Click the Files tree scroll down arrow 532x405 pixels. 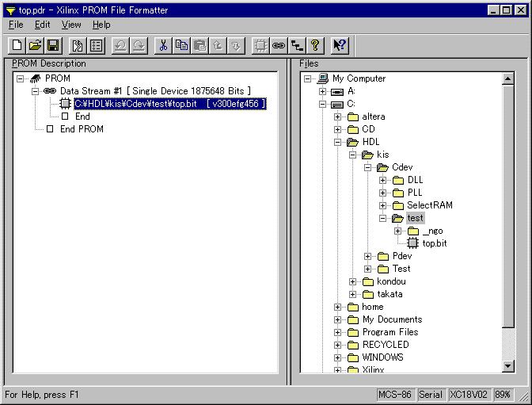coord(508,366)
